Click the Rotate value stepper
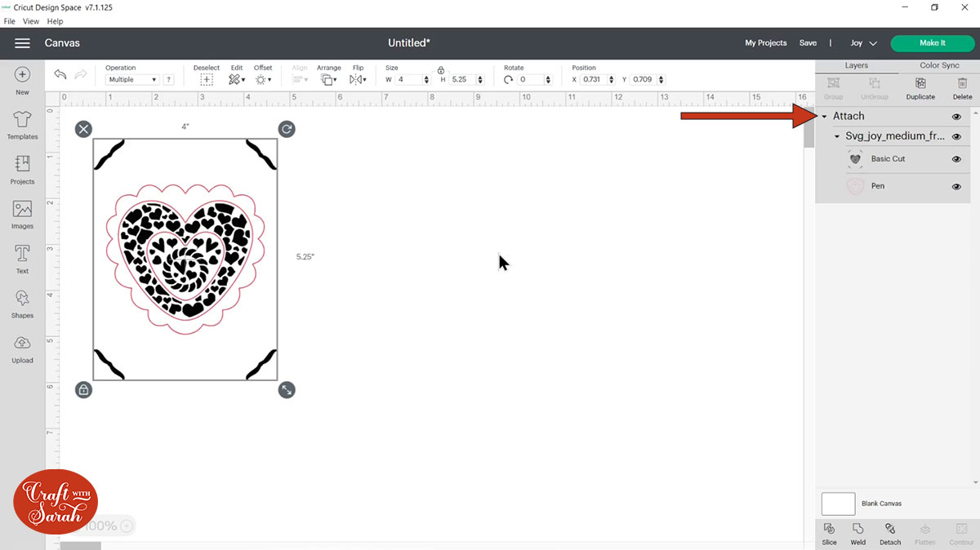 548,80
